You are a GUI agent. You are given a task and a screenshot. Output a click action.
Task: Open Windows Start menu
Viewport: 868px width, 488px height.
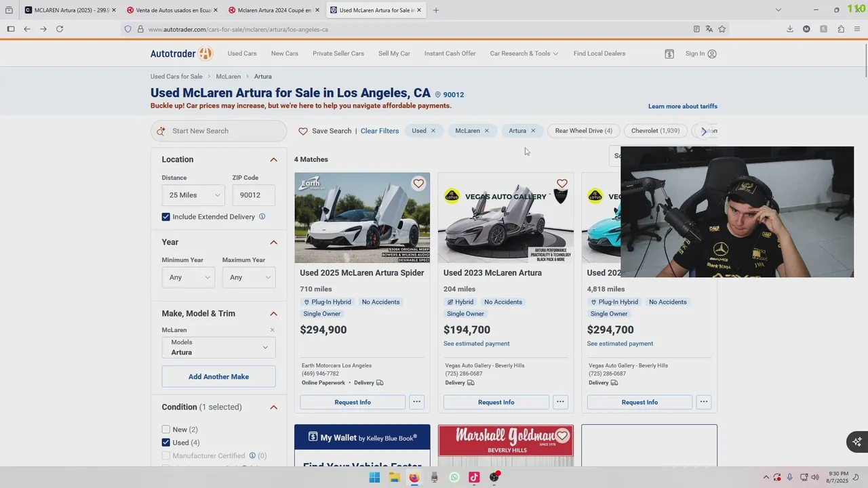pyautogui.click(x=374, y=477)
